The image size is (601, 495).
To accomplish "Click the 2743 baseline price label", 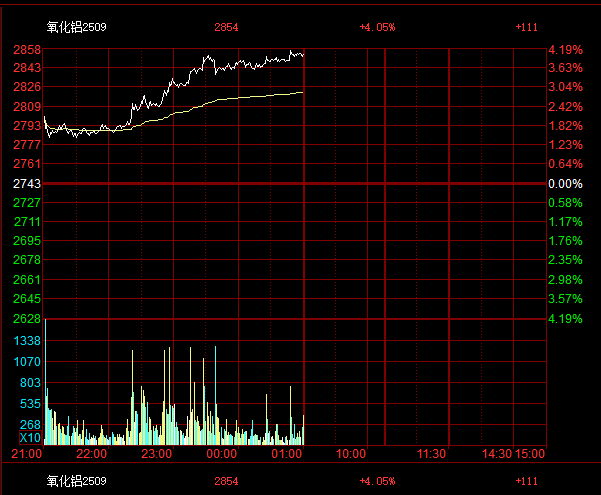I will tap(27, 184).
